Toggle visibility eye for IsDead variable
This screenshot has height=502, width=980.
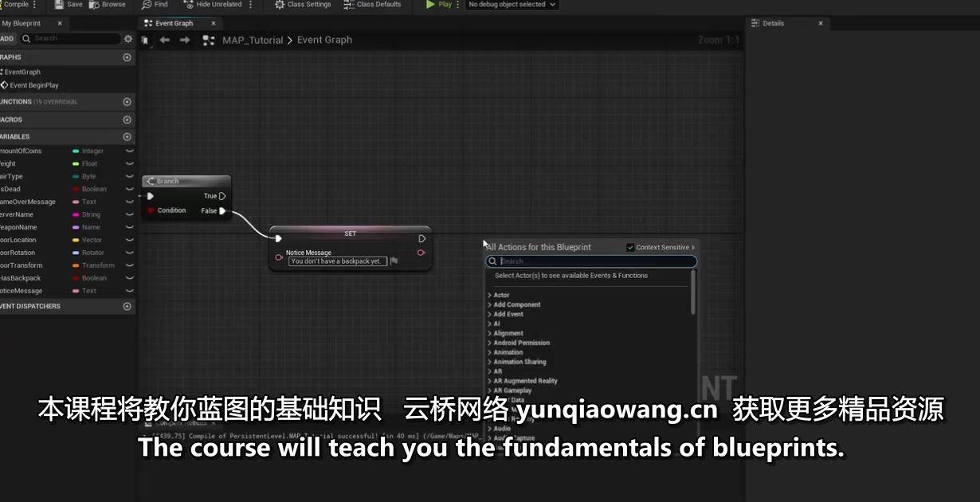[x=129, y=189]
